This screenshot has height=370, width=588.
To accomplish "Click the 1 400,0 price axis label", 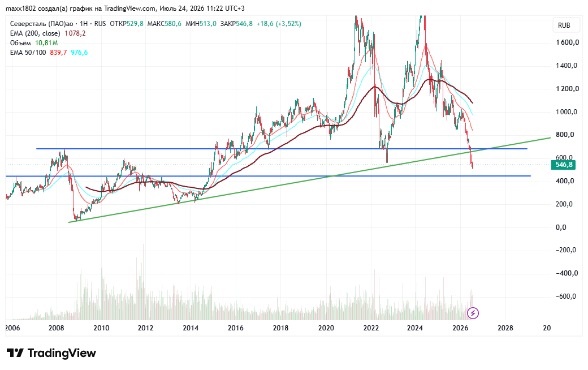I will [x=568, y=66].
